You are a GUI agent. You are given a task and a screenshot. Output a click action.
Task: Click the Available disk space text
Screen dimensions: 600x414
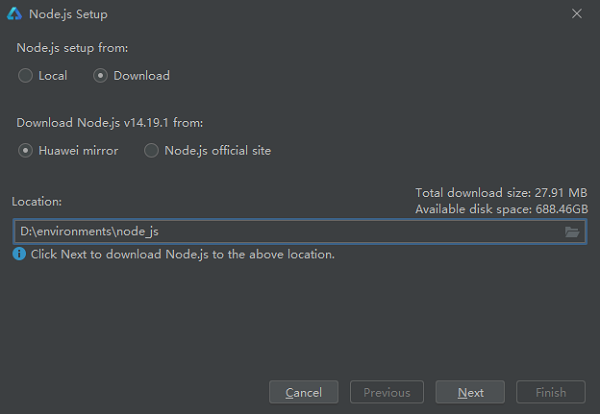pos(501,208)
